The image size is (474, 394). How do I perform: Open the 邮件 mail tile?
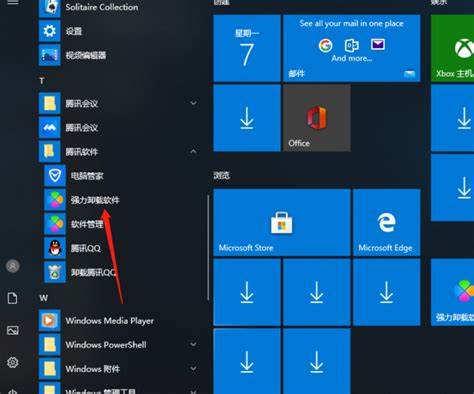pos(352,48)
